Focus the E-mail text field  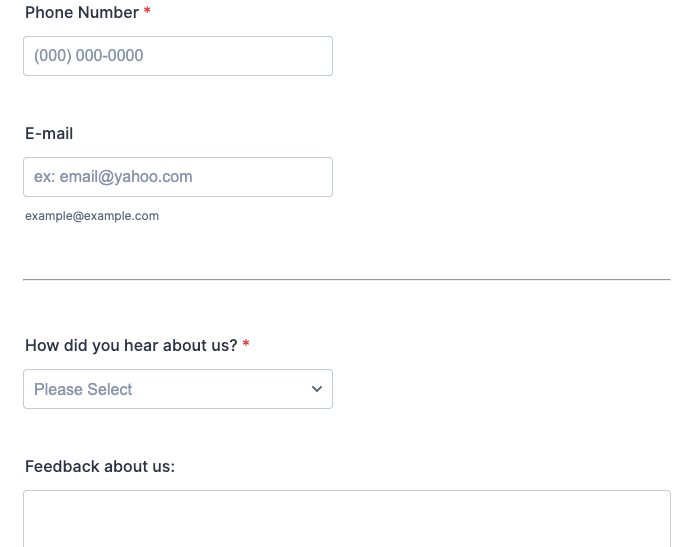coord(177,177)
